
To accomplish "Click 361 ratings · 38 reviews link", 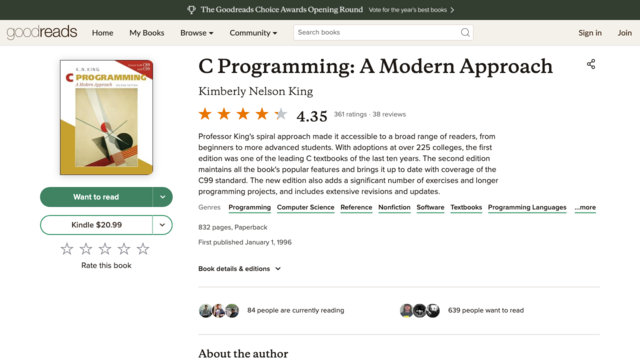I will 370,114.
